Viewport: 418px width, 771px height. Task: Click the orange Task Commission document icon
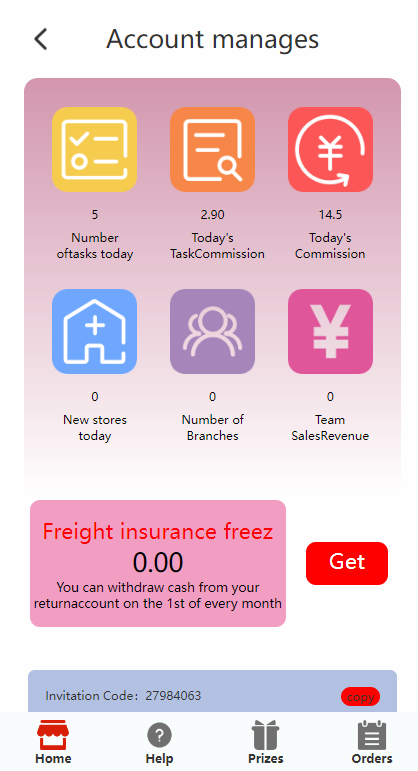pyautogui.click(x=212, y=149)
